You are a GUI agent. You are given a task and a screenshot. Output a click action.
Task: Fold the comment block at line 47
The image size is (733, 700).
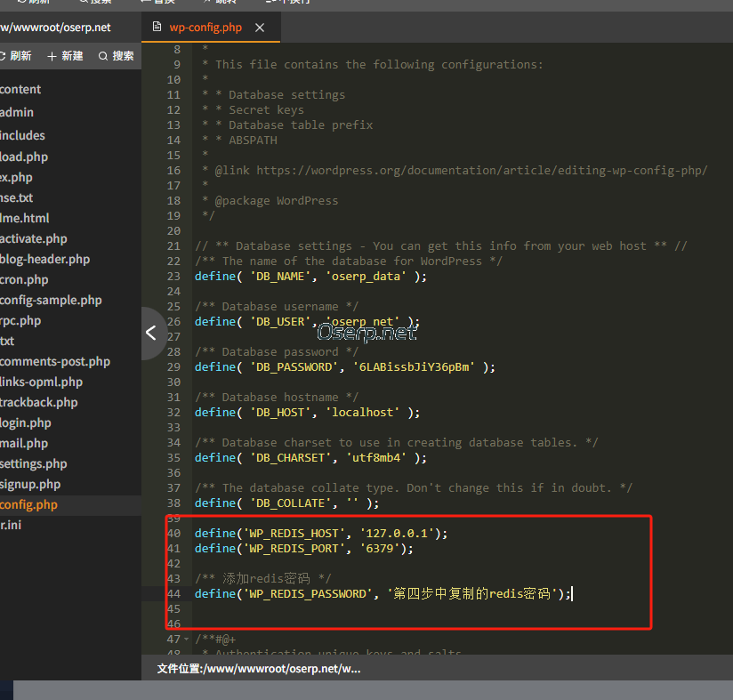tap(185, 640)
